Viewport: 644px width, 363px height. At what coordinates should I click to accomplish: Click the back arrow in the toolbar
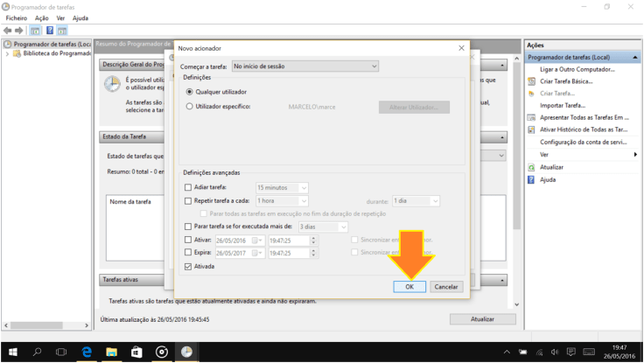coord(7,30)
